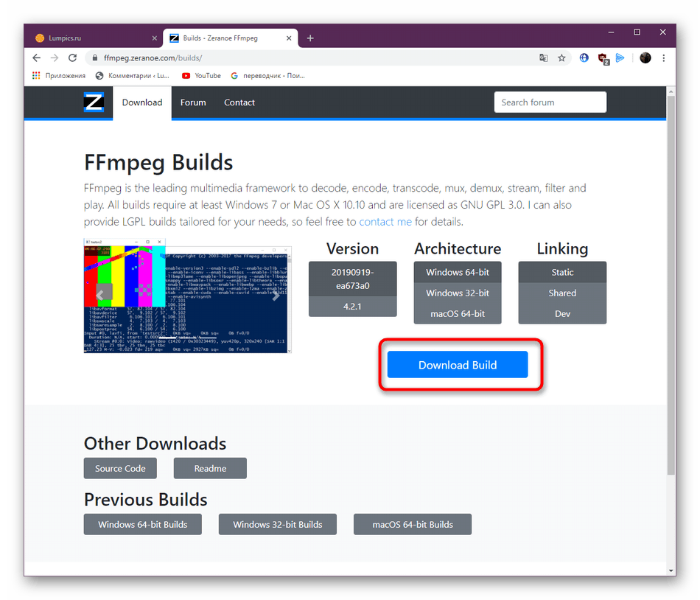Open the Приложения apps grid bookmark
Viewport: 700px width, 600px height.
(x=58, y=75)
